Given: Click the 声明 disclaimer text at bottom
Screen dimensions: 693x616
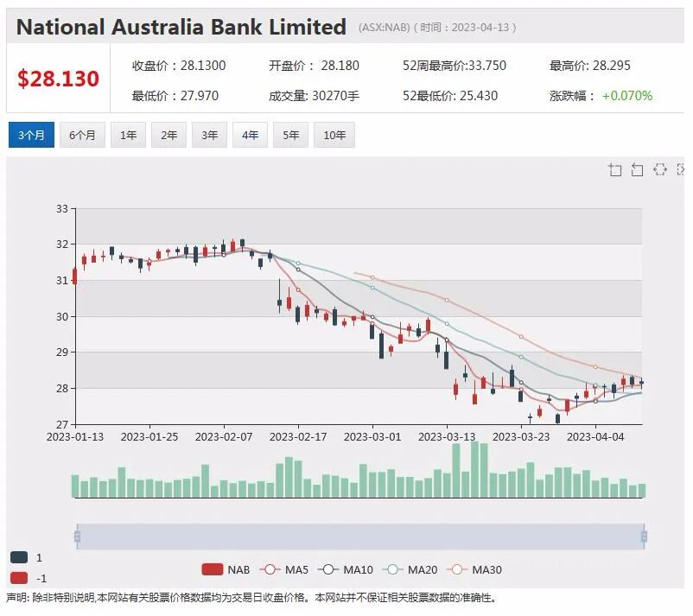Looking at the screenshot, I should pyautogui.click(x=251, y=598).
